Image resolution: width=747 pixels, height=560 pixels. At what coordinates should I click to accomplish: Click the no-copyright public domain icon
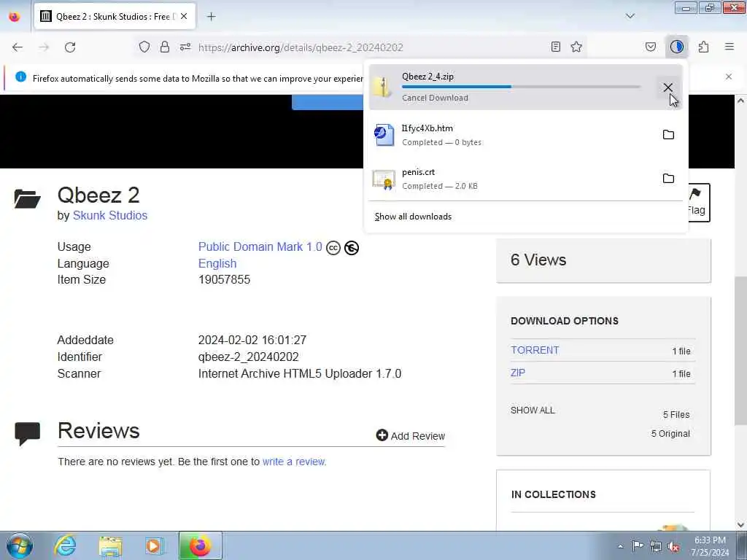(x=352, y=248)
